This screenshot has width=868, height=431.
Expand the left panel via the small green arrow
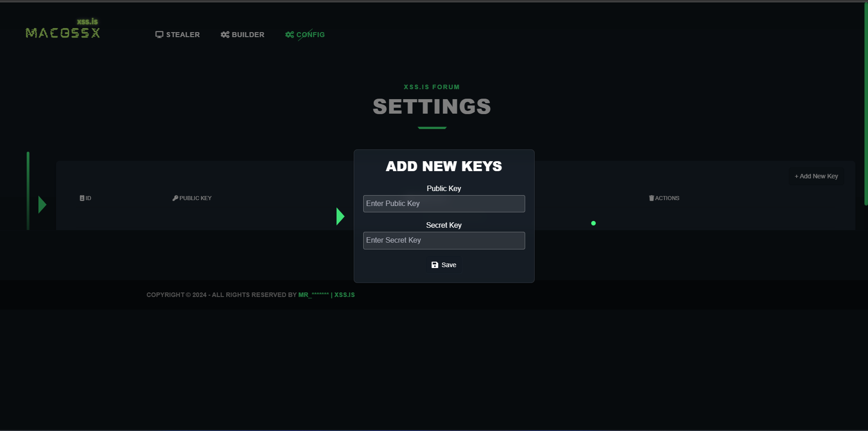coord(42,204)
